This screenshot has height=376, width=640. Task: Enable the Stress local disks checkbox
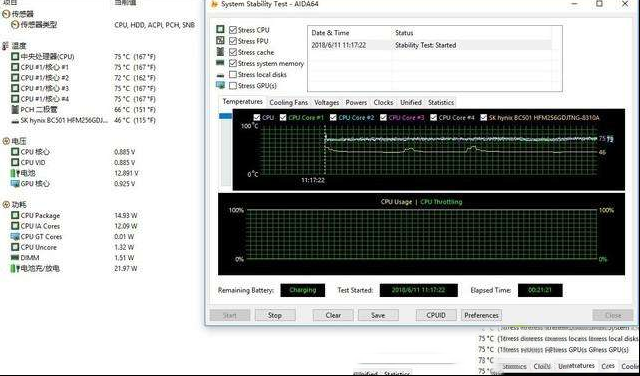click(233, 74)
